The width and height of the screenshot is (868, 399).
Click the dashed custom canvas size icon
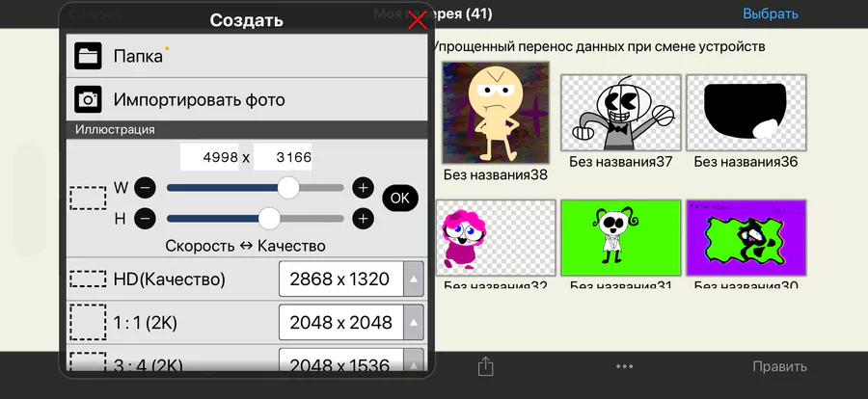(x=88, y=199)
